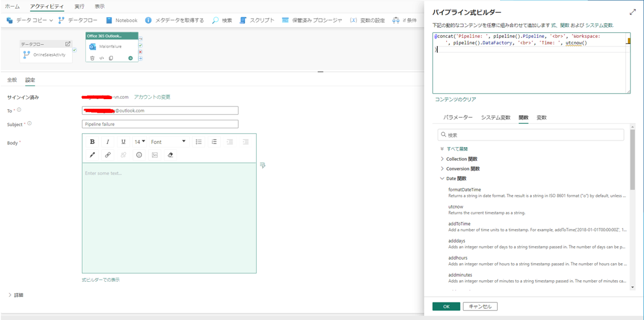Switch to the 全般 tab
This screenshot has width=644, height=320.
[12, 80]
